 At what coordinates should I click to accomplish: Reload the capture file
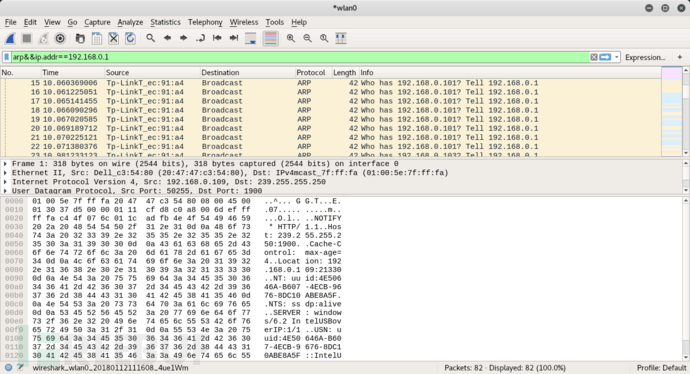pyautogui.click(x=130, y=39)
